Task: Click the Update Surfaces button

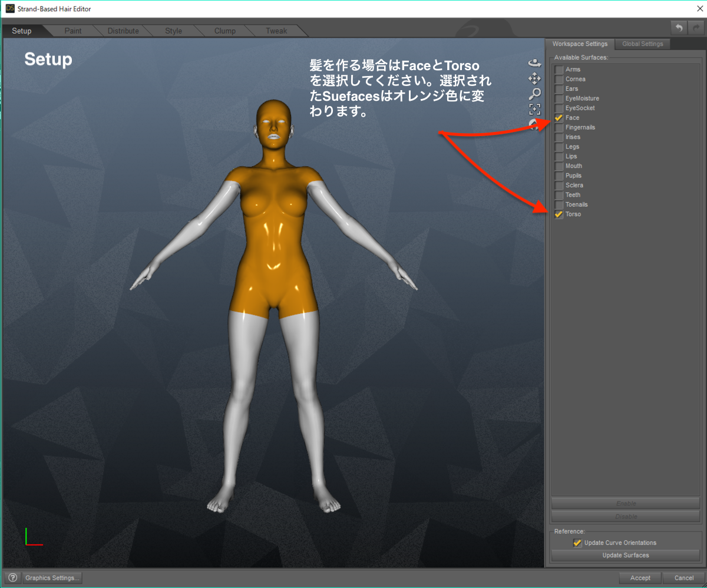Action: [x=625, y=556]
